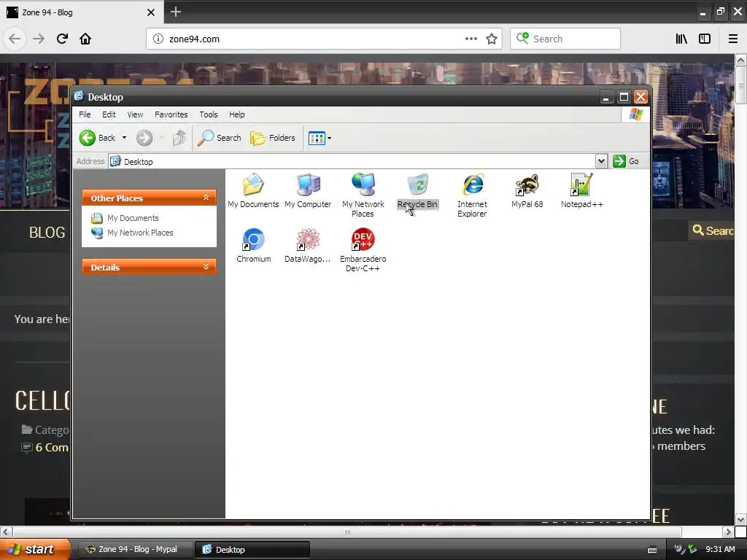Click the Start button
Viewport: 747px width, 560px height.
click(35, 549)
